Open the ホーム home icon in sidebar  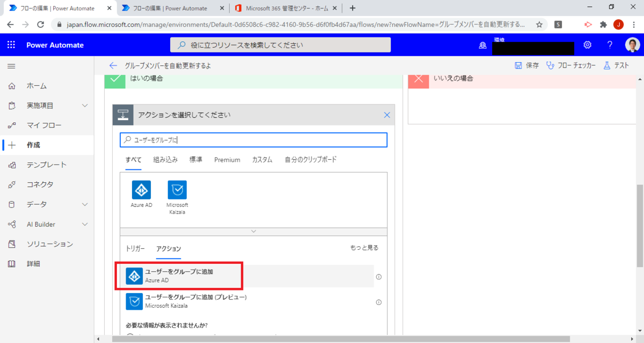tap(12, 86)
